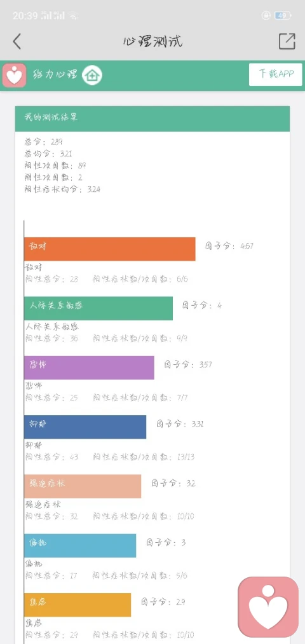Select the purple 恐怖 bar
Viewport: 305px width, 644px height.
pos(89,367)
